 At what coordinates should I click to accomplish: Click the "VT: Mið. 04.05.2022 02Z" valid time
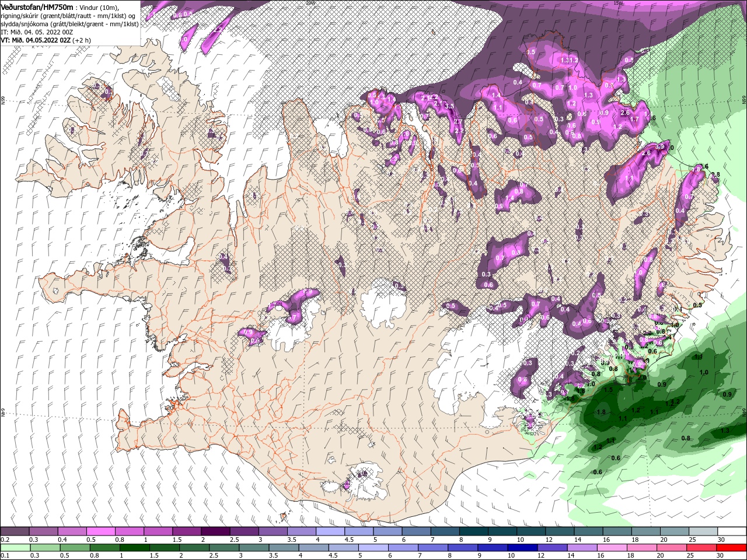36,40
